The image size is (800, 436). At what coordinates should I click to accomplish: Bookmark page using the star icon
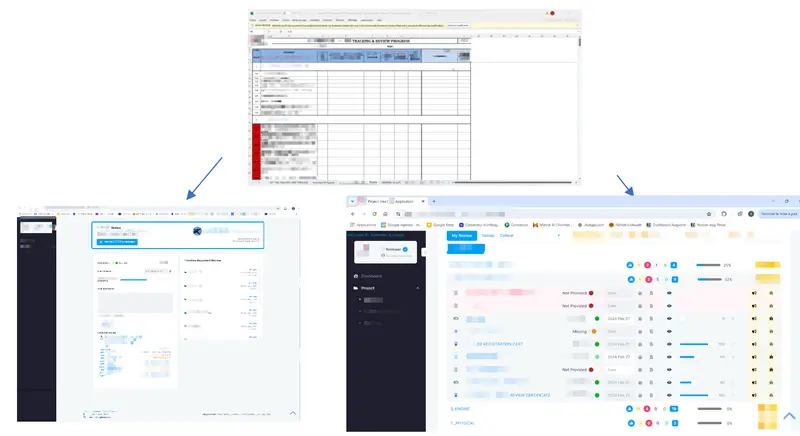(711, 213)
